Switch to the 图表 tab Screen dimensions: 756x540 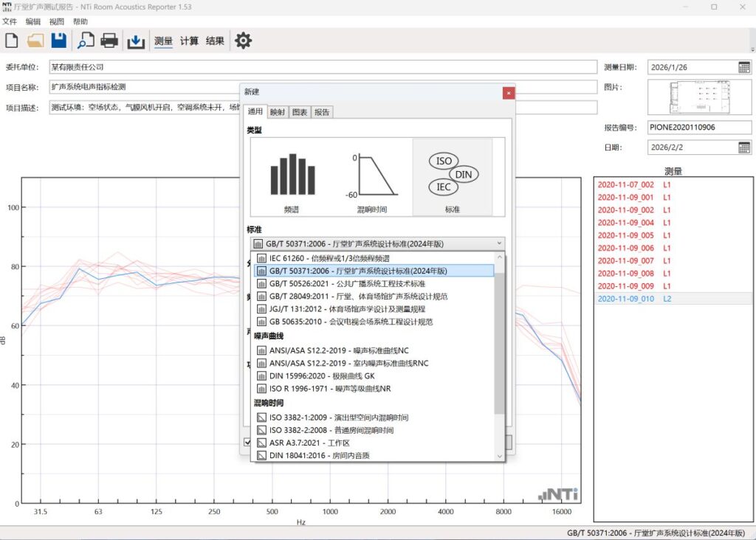[x=300, y=112]
